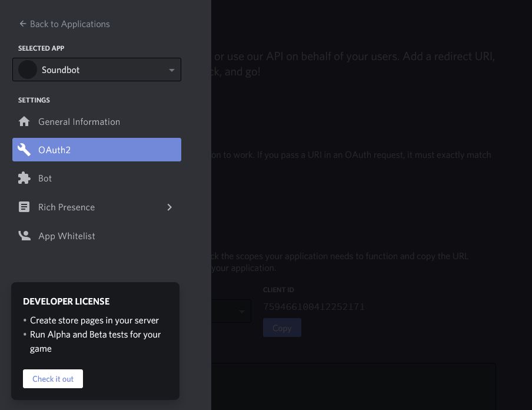Select the OAuth2 settings page

97,150
